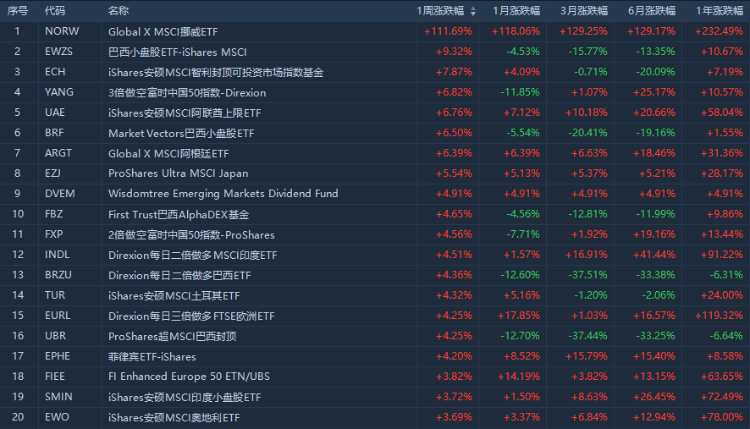The image size is (750, 429).
Task: Click UBR yearly change -6.64%
Action: tap(726, 336)
